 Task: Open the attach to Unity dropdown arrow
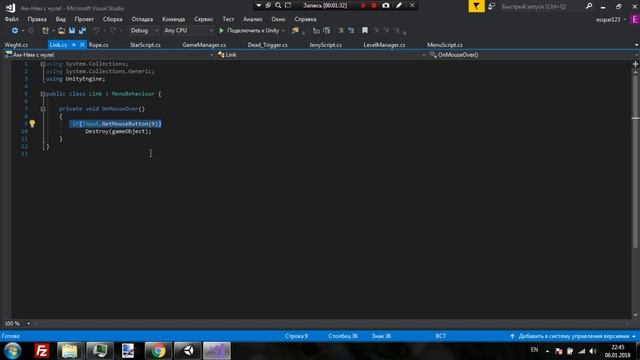pos(283,31)
